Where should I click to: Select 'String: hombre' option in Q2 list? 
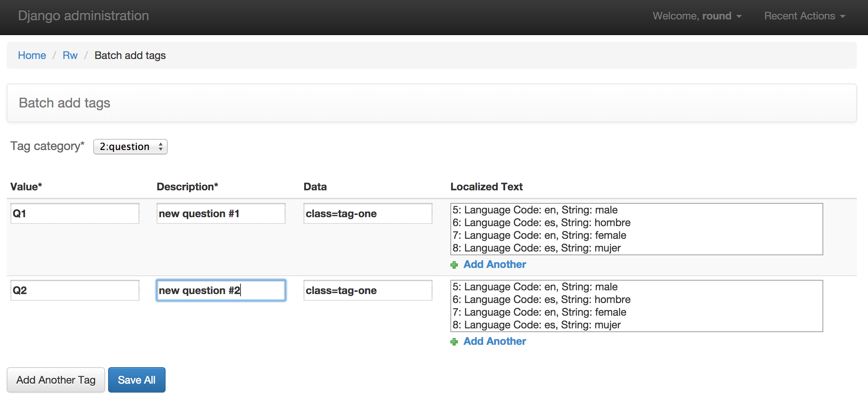point(541,300)
